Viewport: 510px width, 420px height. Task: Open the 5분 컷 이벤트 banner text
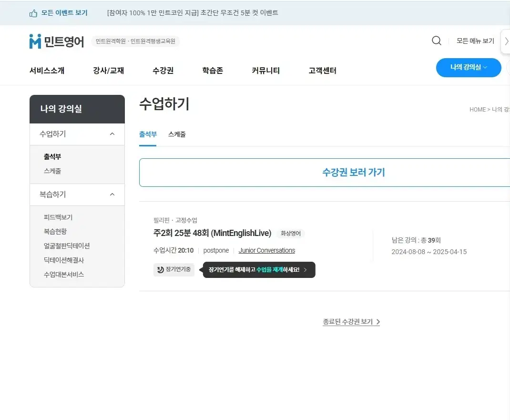pos(193,13)
